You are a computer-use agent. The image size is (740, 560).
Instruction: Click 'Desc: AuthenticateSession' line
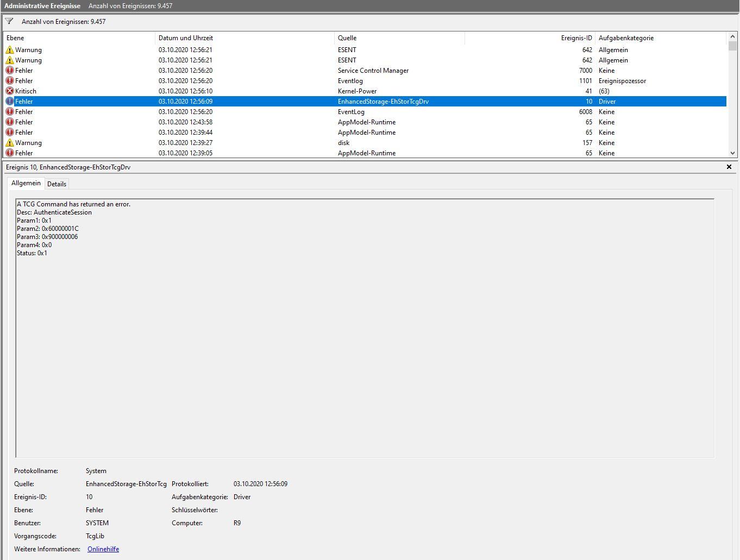(x=54, y=212)
